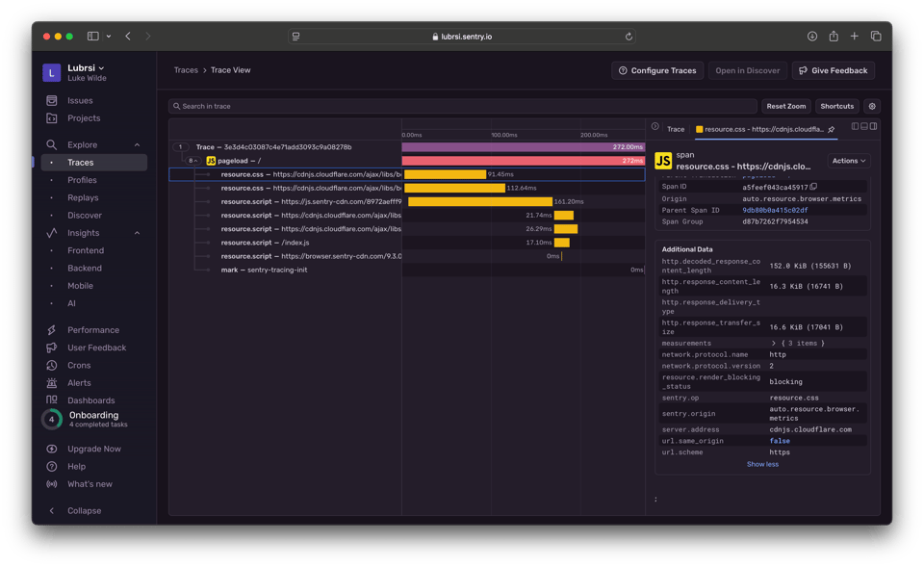Switch to the Trace tab in details
The image size is (924, 567).
pyautogui.click(x=676, y=129)
